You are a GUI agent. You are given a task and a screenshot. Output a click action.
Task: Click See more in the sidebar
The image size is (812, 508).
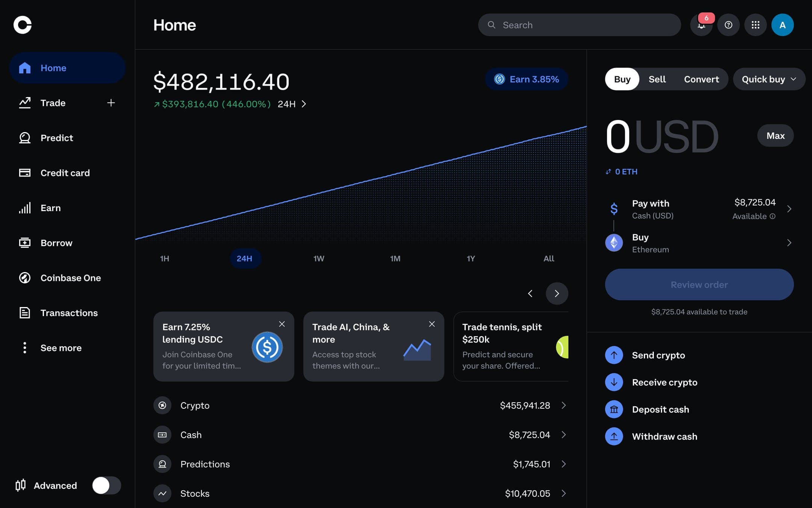pos(67,348)
